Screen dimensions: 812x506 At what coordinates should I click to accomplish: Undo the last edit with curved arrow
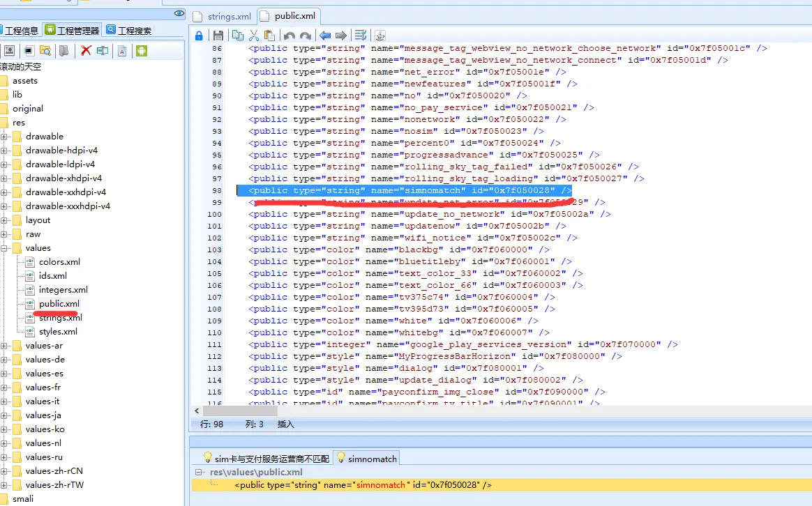pyautogui.click(x=290, y=36)
